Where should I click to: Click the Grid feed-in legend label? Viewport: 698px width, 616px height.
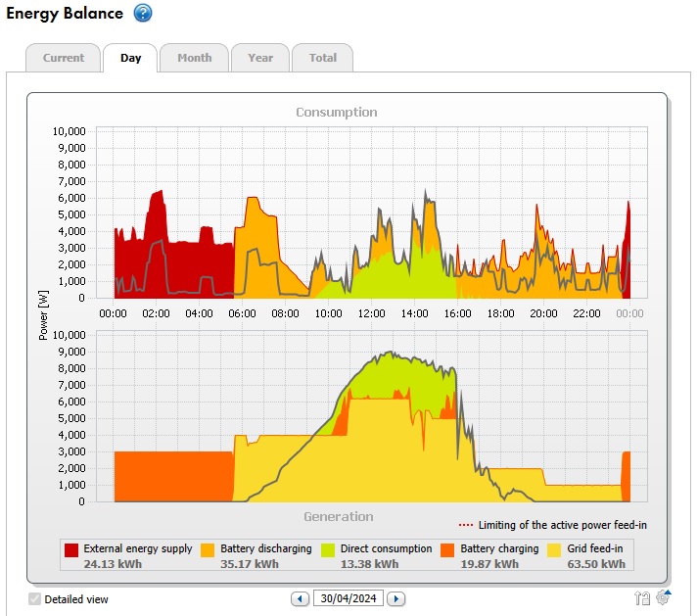595,548
